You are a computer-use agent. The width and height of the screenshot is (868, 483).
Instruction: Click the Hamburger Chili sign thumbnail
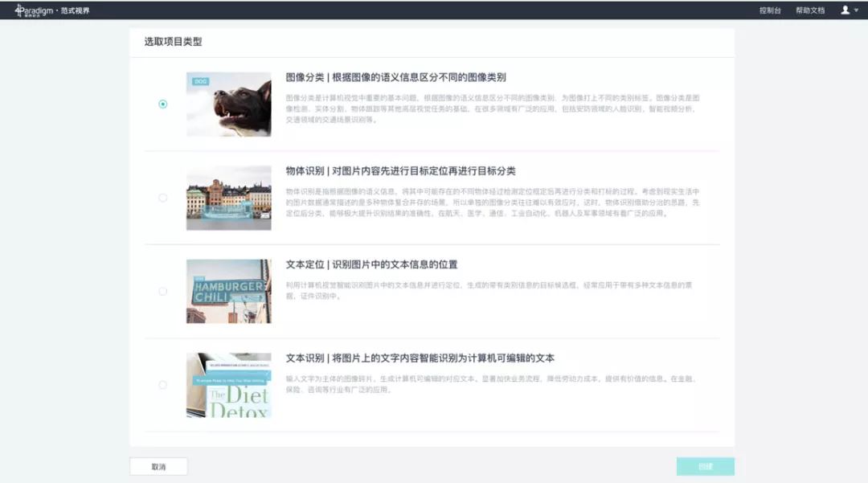[x=228, y=291]
